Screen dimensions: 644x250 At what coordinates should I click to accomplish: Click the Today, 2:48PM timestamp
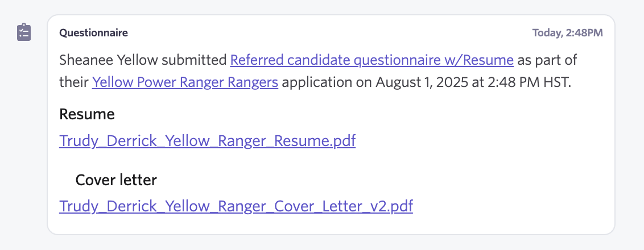click(x=568, y=33)
